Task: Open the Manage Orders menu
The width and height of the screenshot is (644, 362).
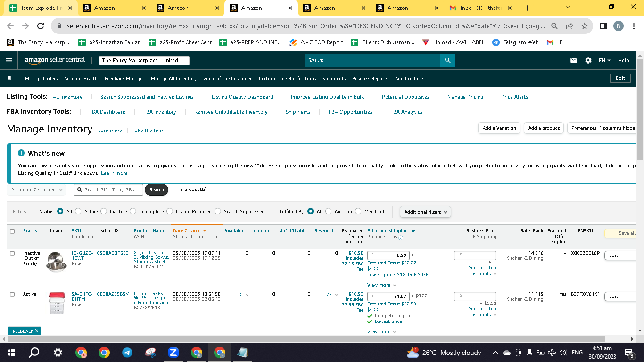Action: (x=41, y=79)
